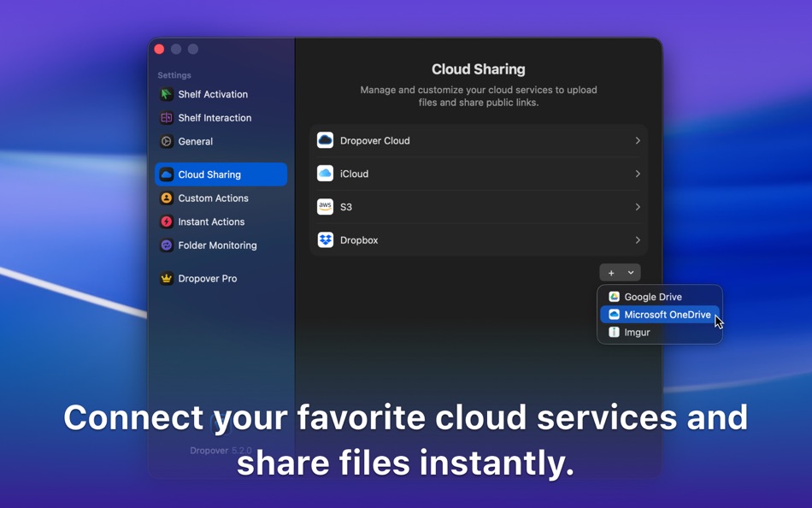Image resolution: width=812 pixels, height=508 pixels.
Task: Select the Cloud Sharing cloud icon
Action: (x=165, y=174)
